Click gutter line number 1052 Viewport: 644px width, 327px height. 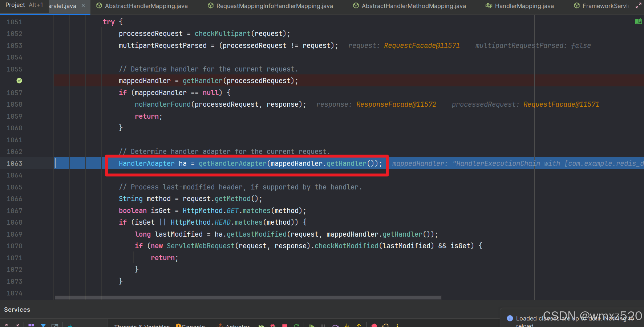[15, 34]
